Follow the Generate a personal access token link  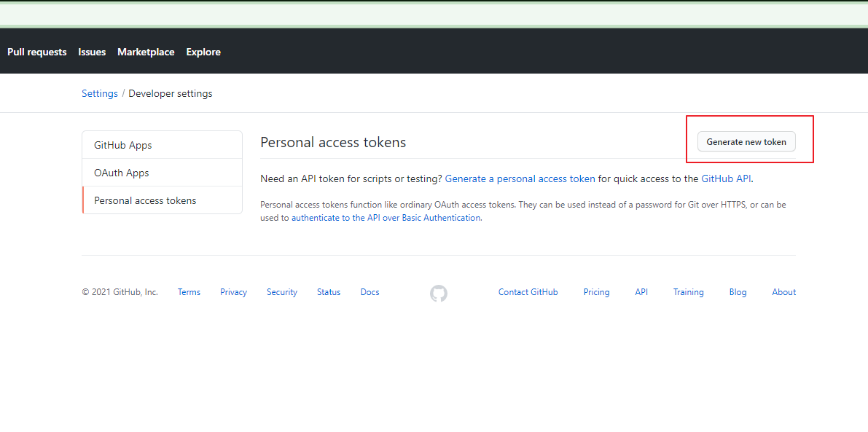pyautogui.click(x=520, y=178)
